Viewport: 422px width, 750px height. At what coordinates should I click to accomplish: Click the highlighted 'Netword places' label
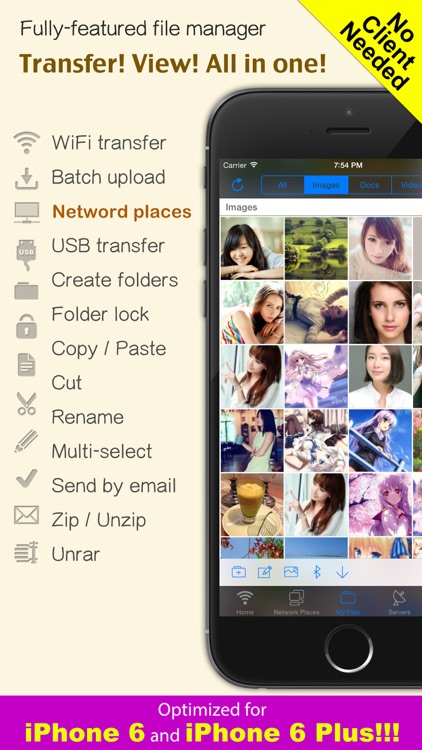122,211
